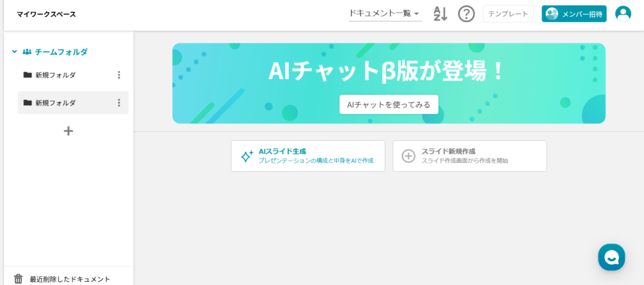644x285 pixels.
Task: Click the AIチャットを使ってみる button
Action: click(389, 104)
